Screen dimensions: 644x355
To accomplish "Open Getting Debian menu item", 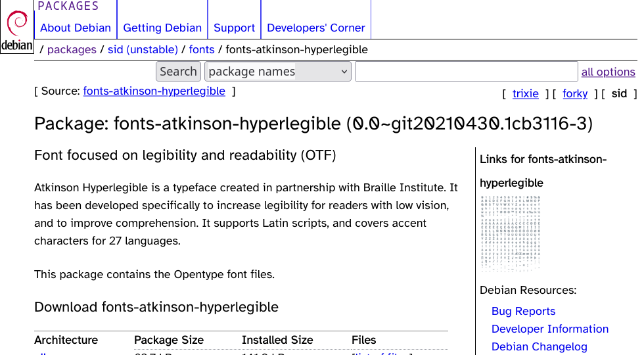I will [x=162, y=28].
